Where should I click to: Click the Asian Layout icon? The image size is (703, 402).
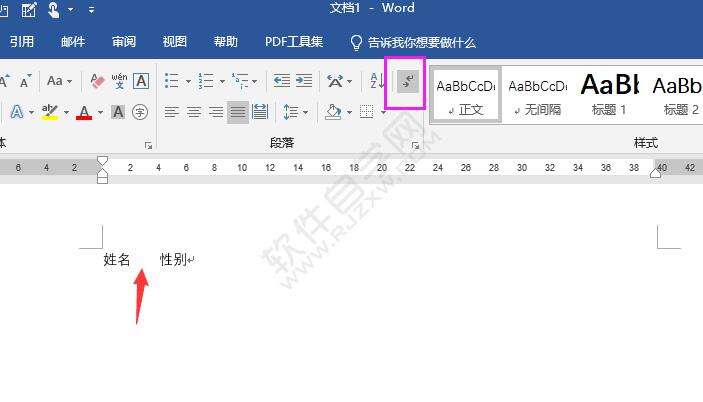click(335, 81)
